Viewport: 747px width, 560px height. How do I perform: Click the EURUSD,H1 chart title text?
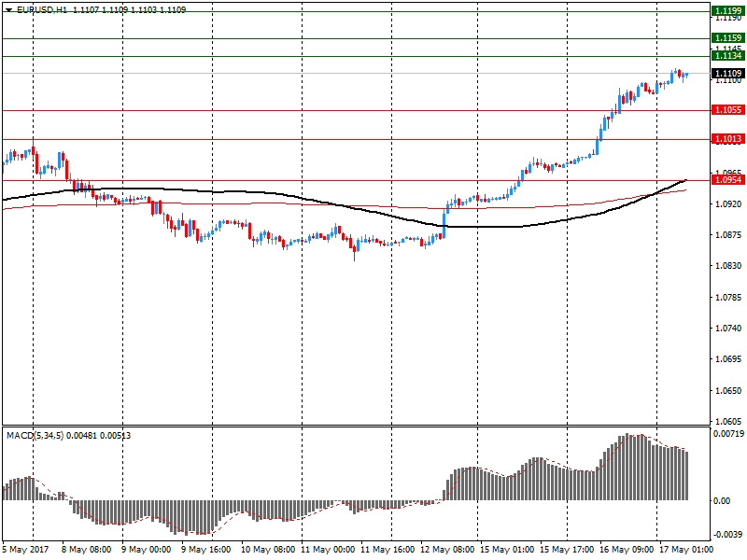[42, 9]
